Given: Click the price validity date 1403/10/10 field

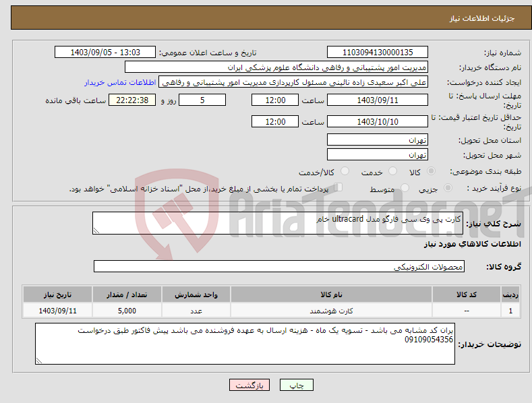Looking at the screenshot, I should (x=378, y=121).
